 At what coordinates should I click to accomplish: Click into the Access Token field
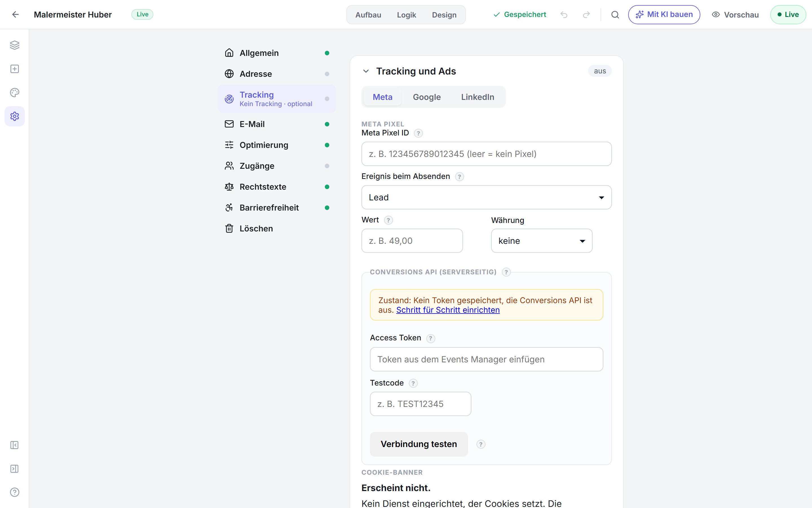486,360
